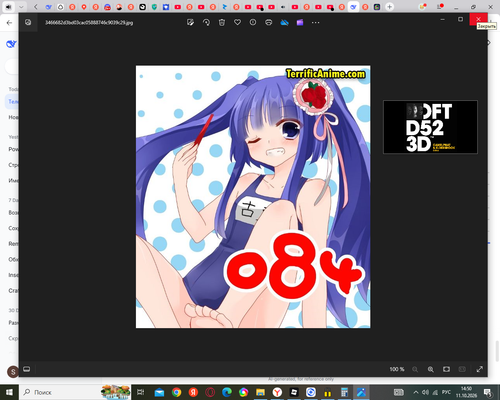500x400 pixels.
Task: Delete the photo using the trash icon
Action: [222, 23]
